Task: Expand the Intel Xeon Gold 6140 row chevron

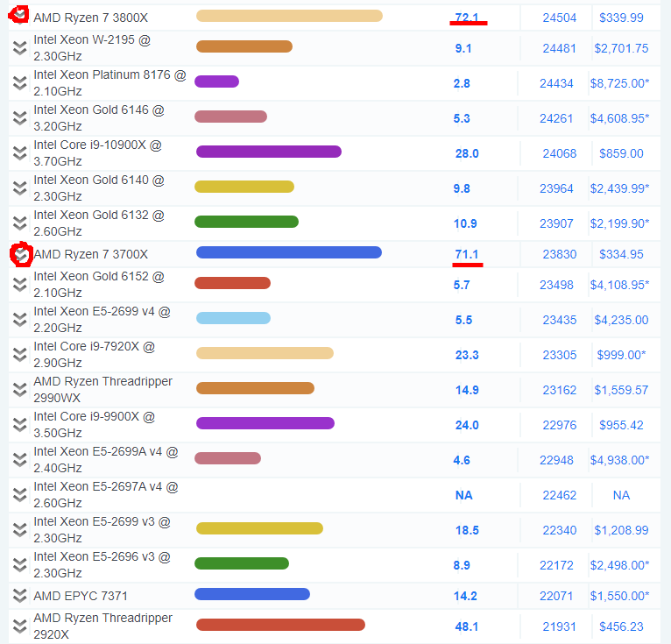Action: (x=19, y=188)
